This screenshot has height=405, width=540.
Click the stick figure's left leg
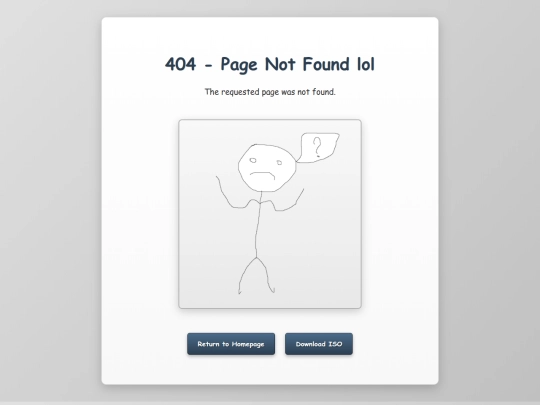tap(247, 276)
